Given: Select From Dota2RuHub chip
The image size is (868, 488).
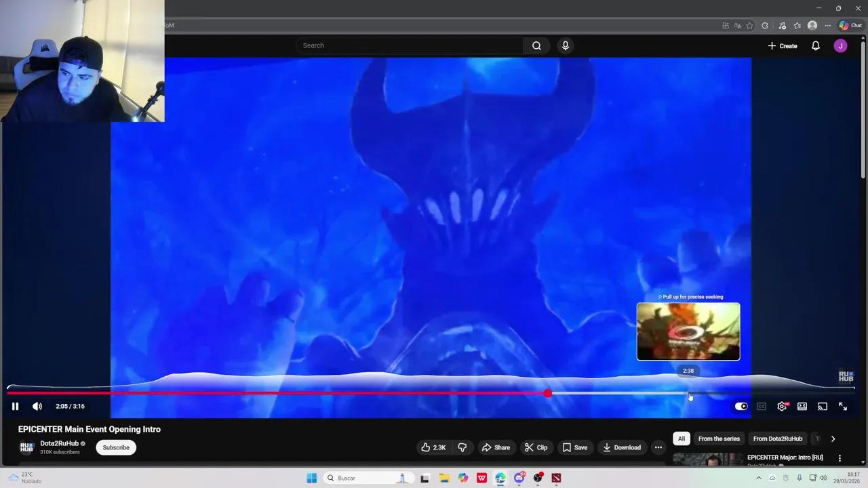Looking at the screenshot, I should tap(778, 439).
